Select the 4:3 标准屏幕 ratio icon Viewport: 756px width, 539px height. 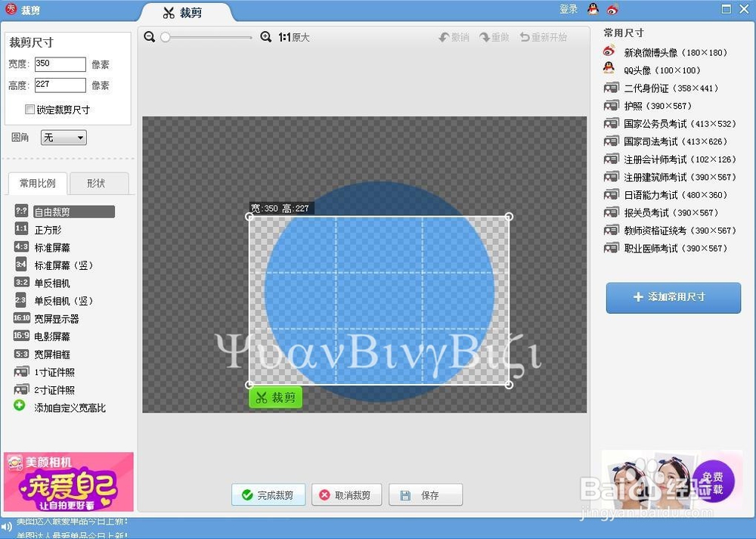click(21, 247)
